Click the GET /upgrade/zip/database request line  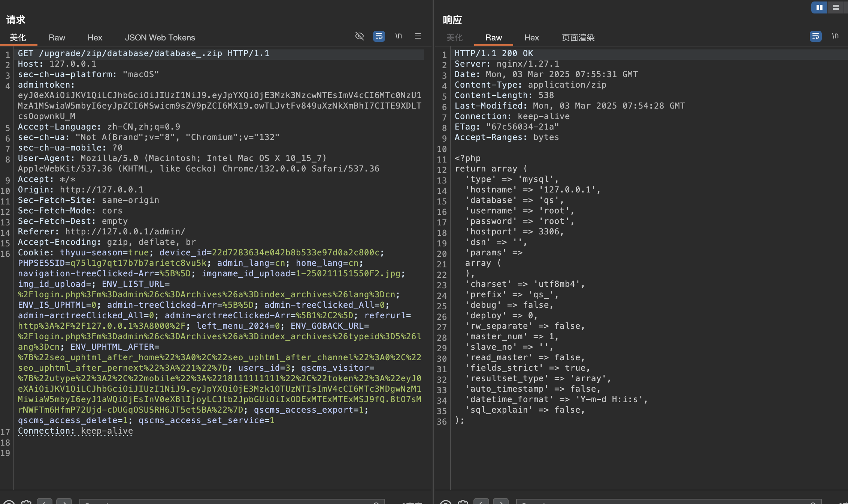[x=143, y=54]
